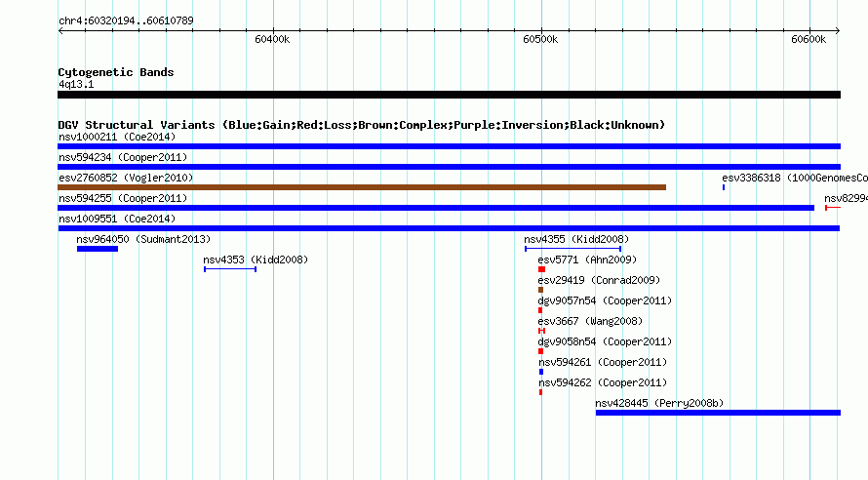
Task: Click the Cytogenetic Bands track title
Action: [x=116, y=72]
